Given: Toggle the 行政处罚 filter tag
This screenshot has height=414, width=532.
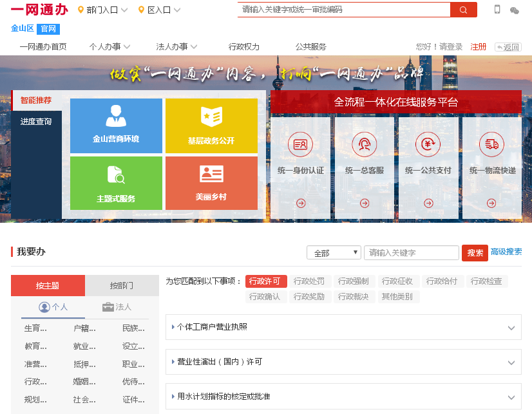Looking at the screenshot, I should tap(309, 281).
